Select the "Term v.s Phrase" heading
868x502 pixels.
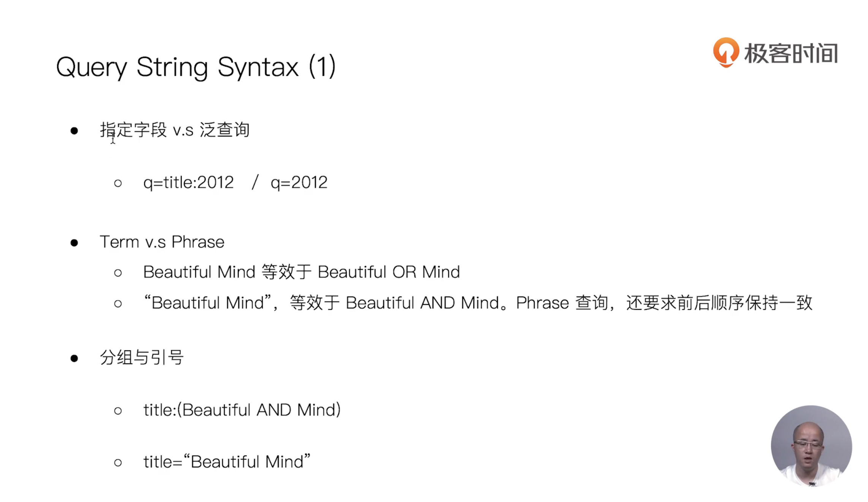click(162, 242)
